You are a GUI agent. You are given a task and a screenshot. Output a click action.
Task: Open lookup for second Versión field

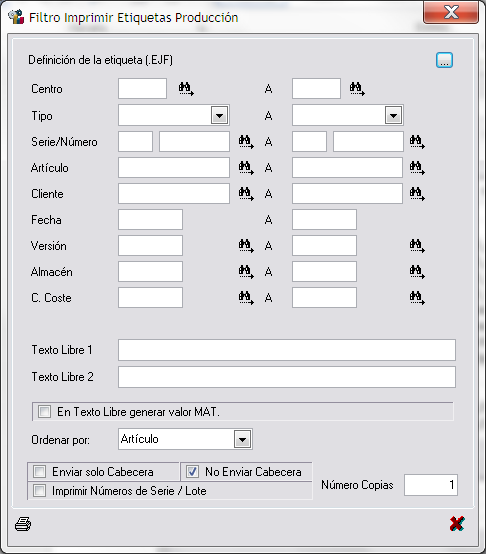click(x=417, y=246)
